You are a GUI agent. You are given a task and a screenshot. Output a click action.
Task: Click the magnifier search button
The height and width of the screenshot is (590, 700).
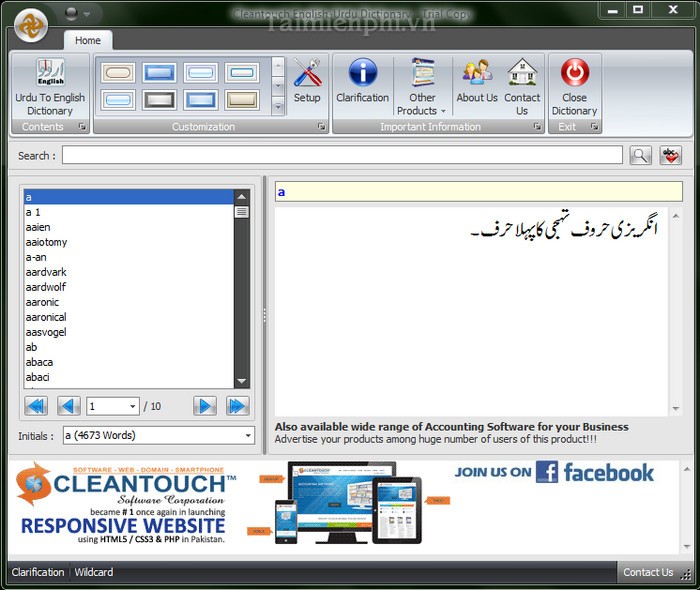pos(640,155)
